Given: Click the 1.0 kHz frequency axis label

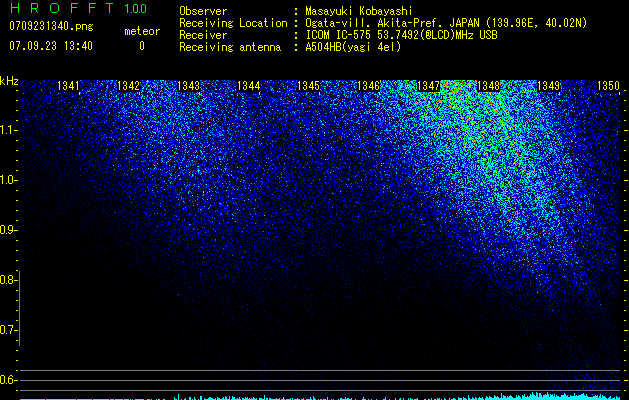Looking at the screenshot, I should (x=9, y=180).
